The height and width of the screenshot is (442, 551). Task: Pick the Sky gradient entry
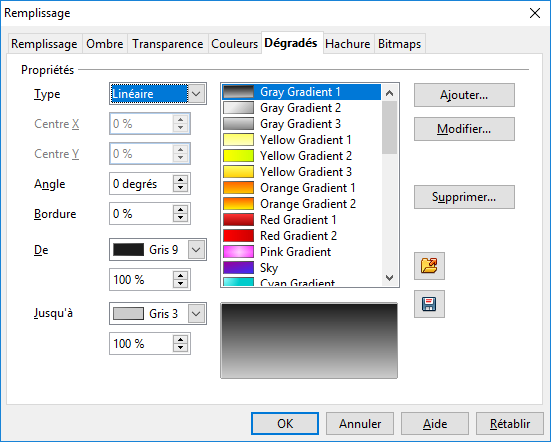tap(302, 268)
